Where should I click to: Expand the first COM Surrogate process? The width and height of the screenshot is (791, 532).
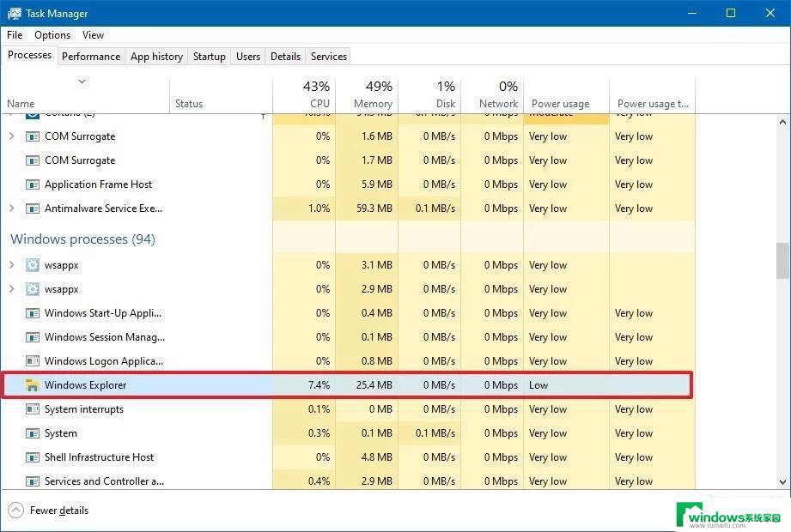tap(12, 136)
